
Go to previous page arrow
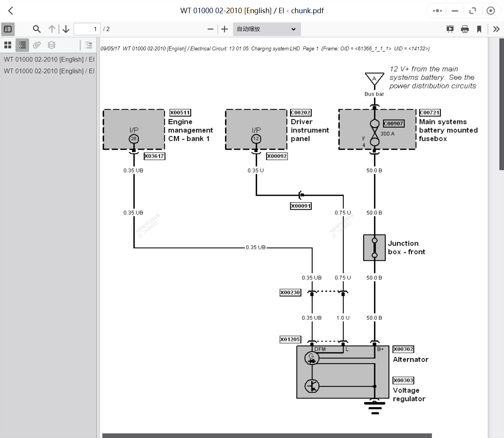tap(52, 29)
